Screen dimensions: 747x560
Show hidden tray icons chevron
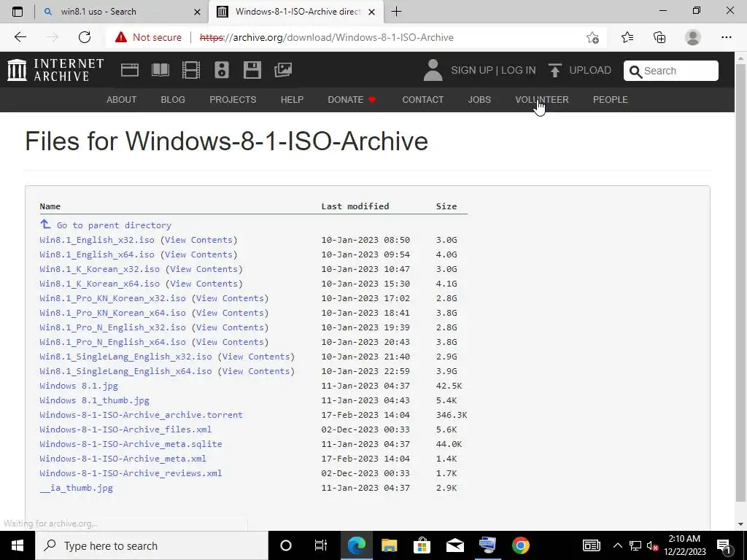click(617, 545)
